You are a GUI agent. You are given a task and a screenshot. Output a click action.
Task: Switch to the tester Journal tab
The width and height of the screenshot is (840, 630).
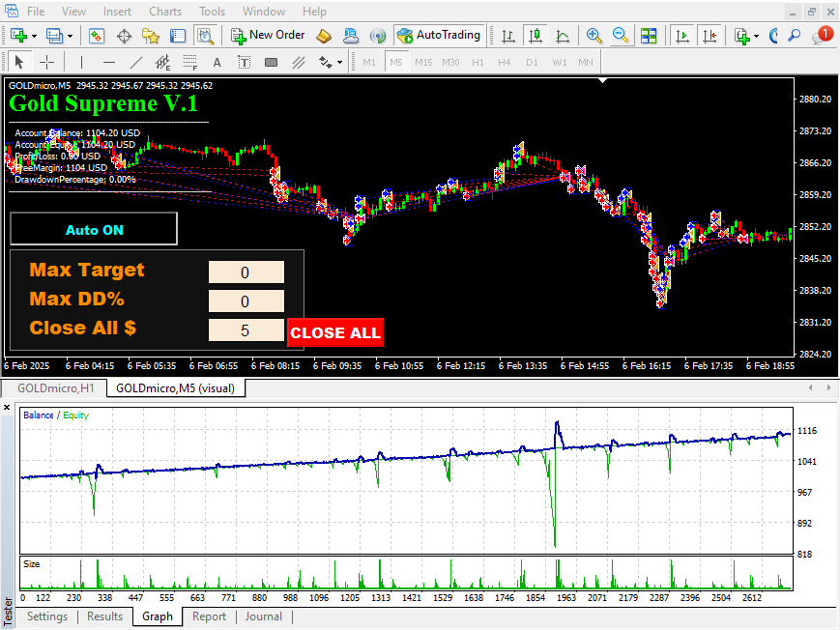tap(263, 616)
